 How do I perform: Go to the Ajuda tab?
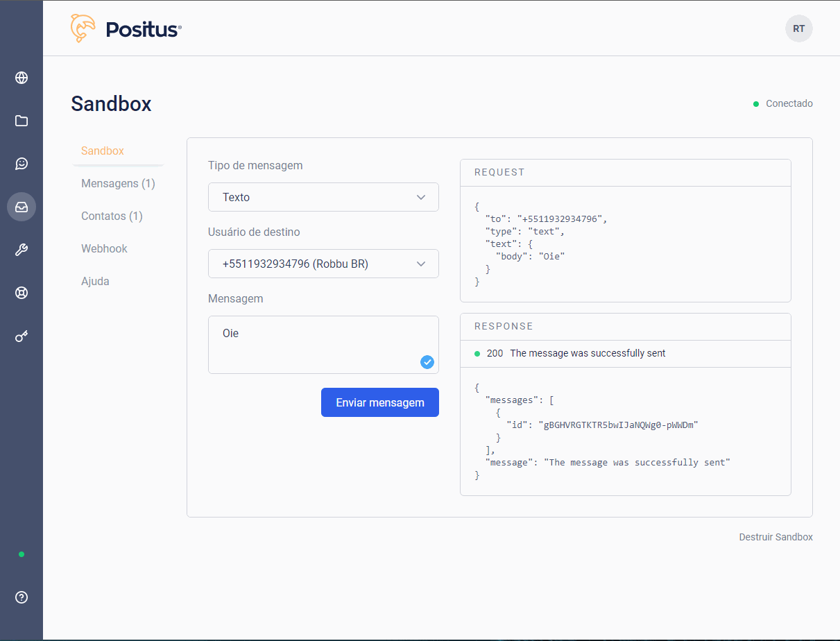(x=95, y=281)
